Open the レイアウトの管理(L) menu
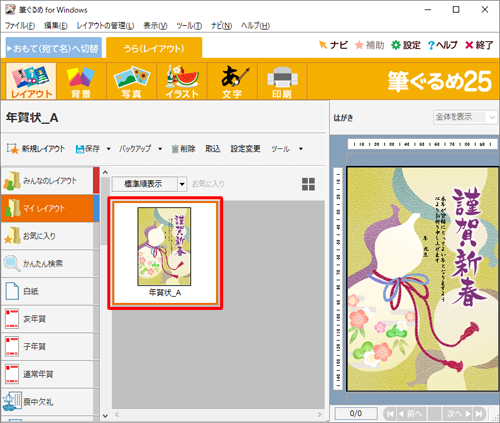The image size is (500, 423). tap(105, 25)
